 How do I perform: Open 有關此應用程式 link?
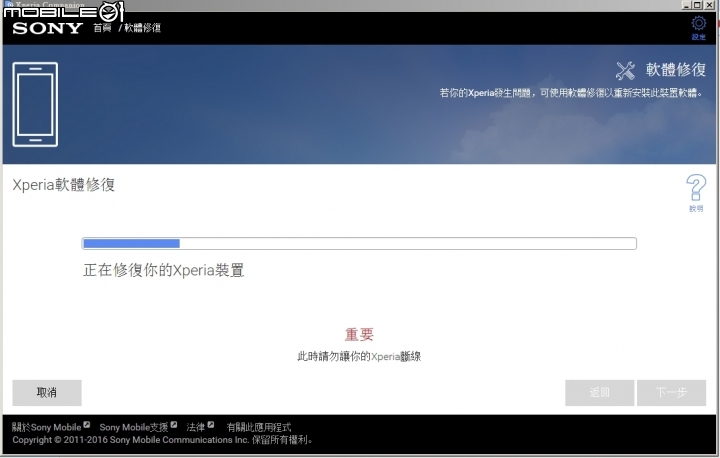[259, 427]
